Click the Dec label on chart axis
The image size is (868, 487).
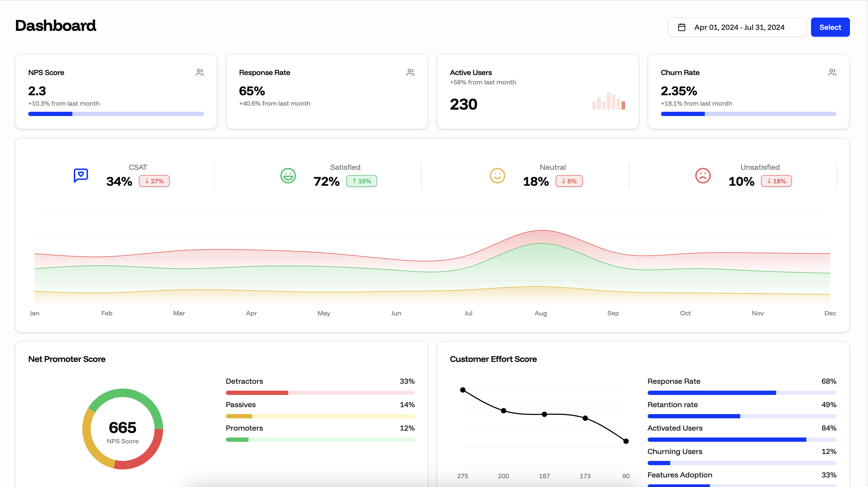tap(830, 313)
